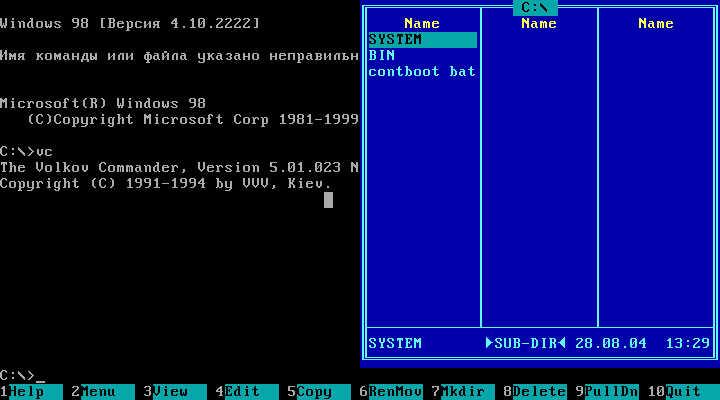Click the Copyright 1991-1994 by VVV, Kiev line

pyautogui.click(x=166, y=184)
